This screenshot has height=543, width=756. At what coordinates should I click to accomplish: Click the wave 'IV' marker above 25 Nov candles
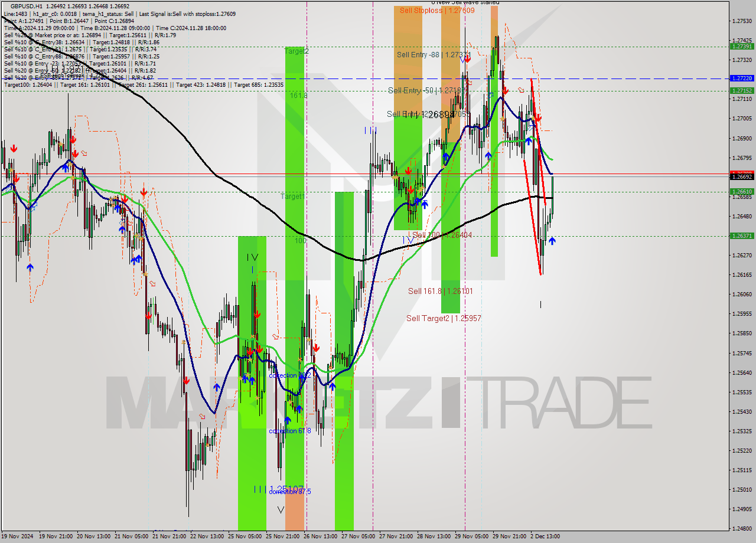pos(252,257)
